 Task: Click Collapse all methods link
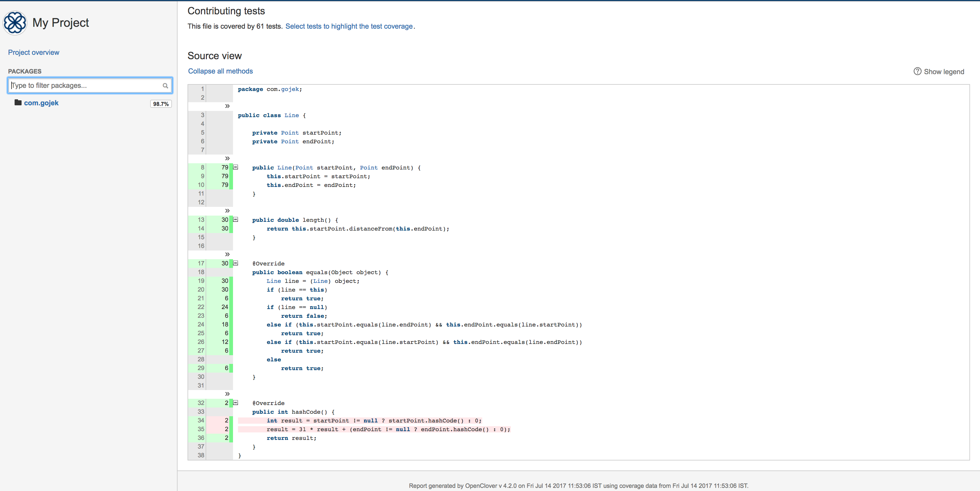pos(220,71)
